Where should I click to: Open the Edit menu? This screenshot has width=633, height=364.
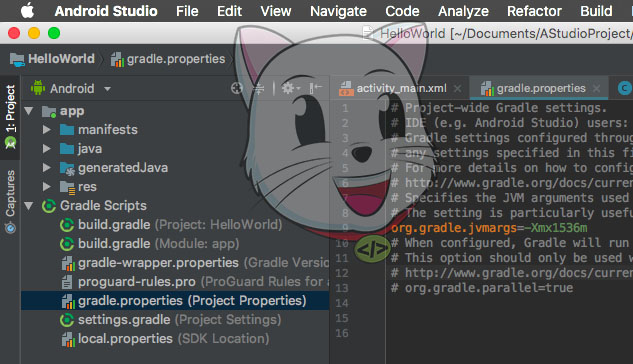coord(229,11)
